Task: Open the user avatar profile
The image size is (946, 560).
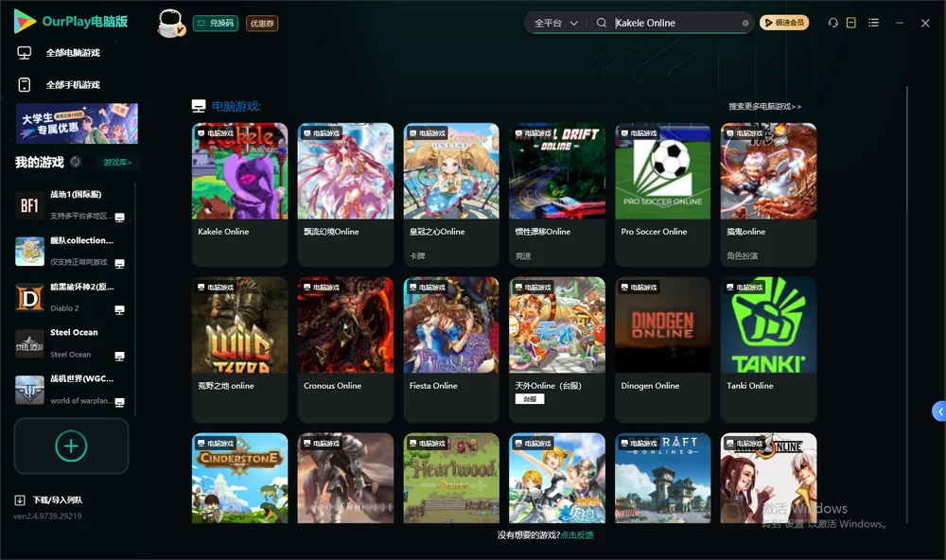Action: tap(170, 23)
